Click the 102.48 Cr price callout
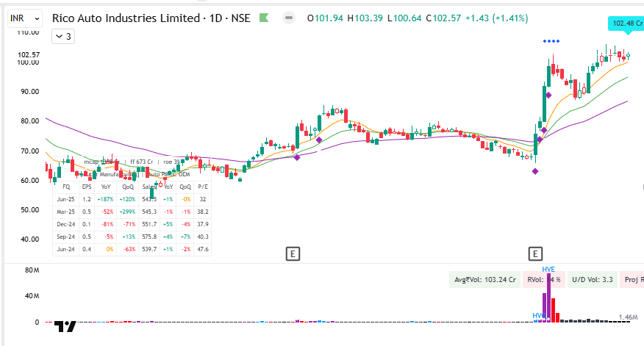This screenshot has height=346, width=644. 626,24
